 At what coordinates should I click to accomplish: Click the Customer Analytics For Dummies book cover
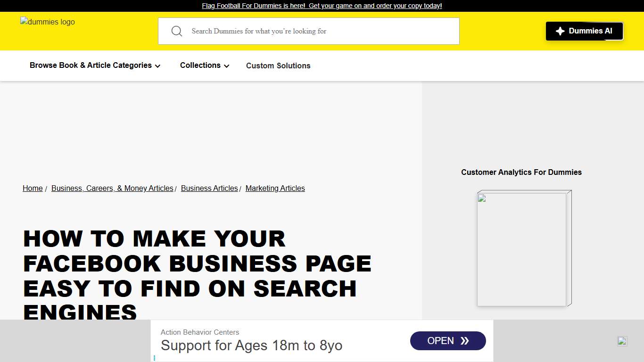pos(523,248)
